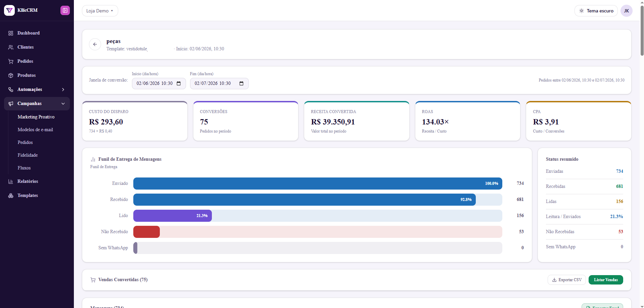Click the Templates shapes icon
This screenshot has width=644, height=308.
point(11,196)
